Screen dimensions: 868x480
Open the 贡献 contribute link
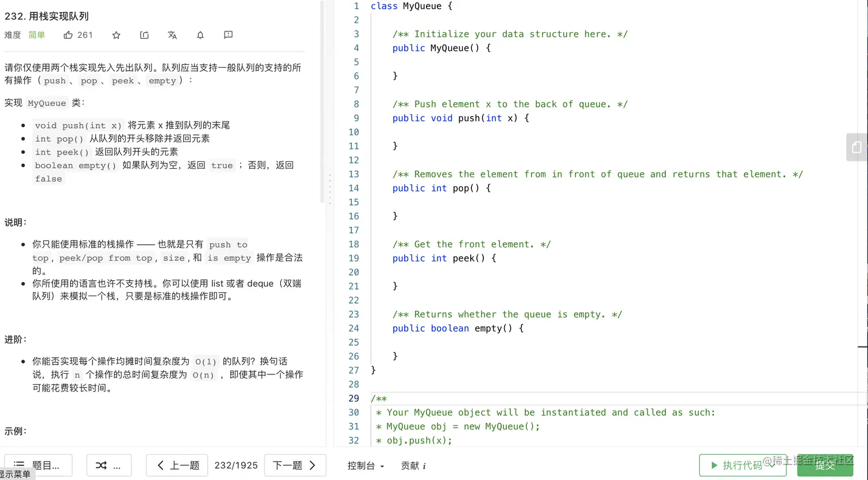[413, 466]
